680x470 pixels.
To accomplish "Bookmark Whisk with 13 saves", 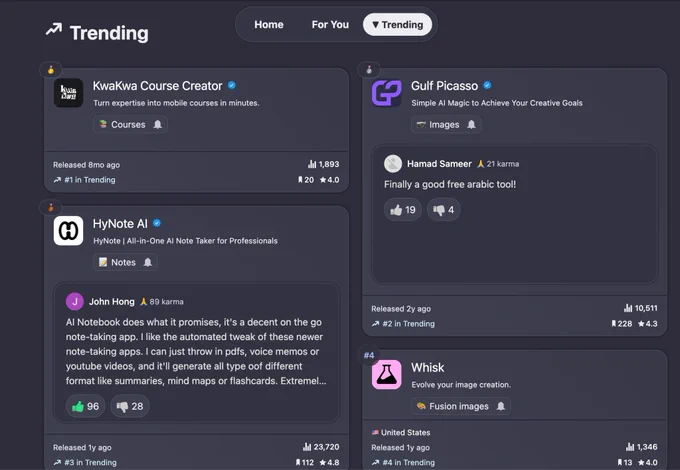I will [625, 462].
